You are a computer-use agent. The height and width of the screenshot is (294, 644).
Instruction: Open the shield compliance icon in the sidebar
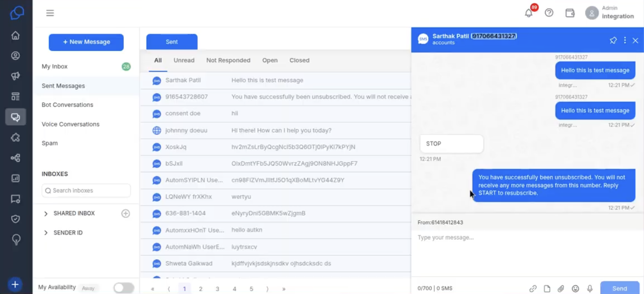[15, 219]
